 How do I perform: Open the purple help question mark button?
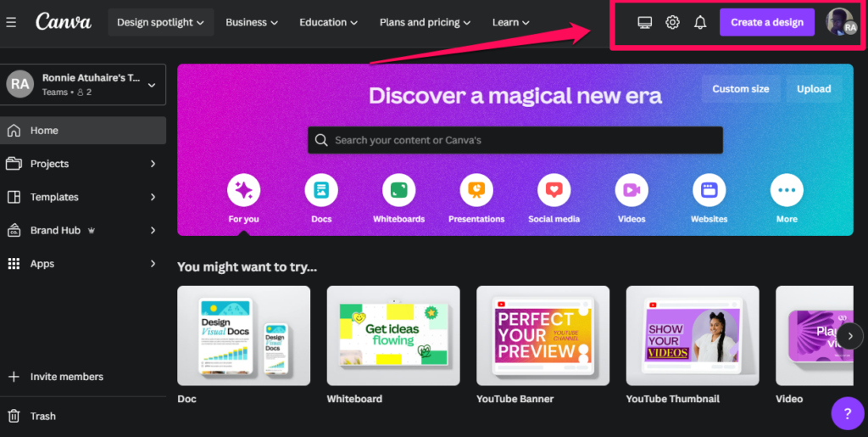pos(848,413)
